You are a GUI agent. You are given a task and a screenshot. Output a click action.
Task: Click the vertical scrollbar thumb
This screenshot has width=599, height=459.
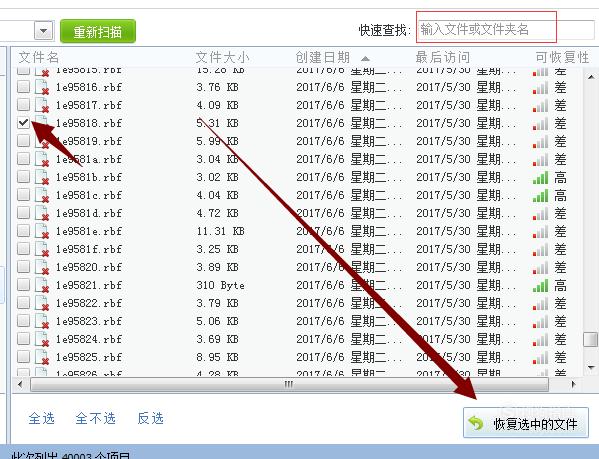[591, 339]
